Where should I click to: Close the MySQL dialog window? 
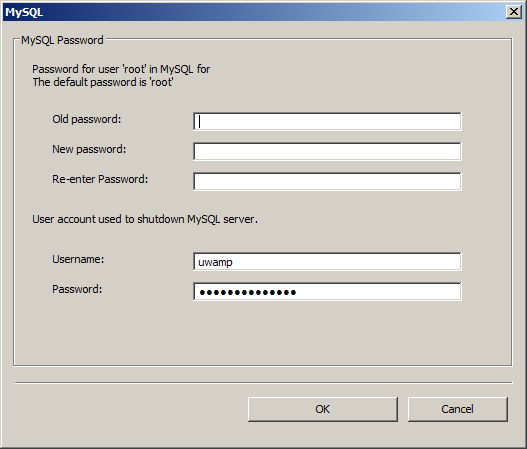pos(514,12)
